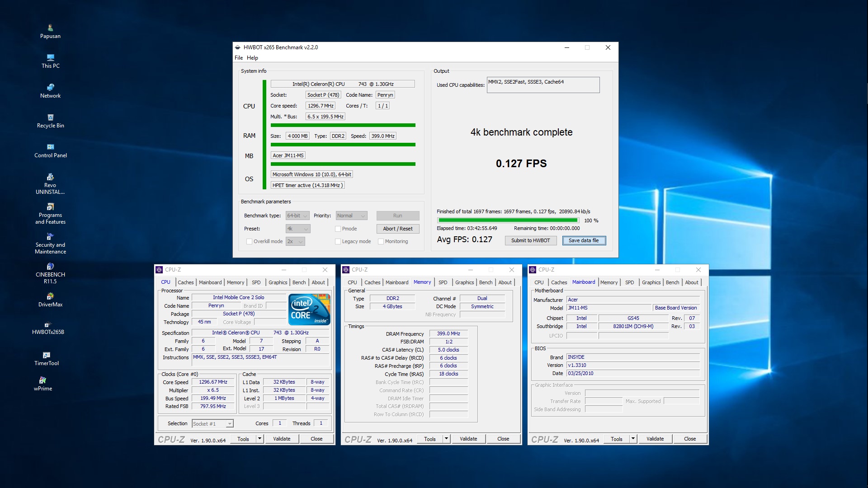
Task: Open the Socket #1 selection dropdown
Action: pos(212,424)
